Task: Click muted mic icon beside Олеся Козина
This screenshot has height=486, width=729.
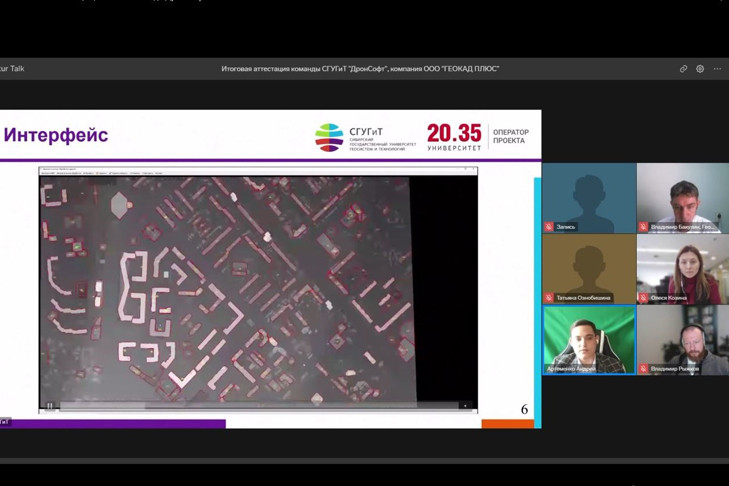Action: [643, 298]
